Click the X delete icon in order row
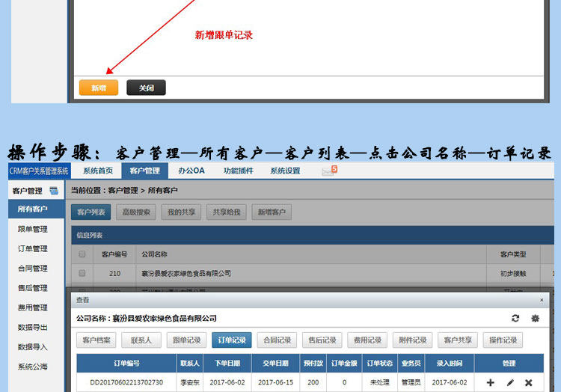Screen dimensions: 561x392 (528, 383)
